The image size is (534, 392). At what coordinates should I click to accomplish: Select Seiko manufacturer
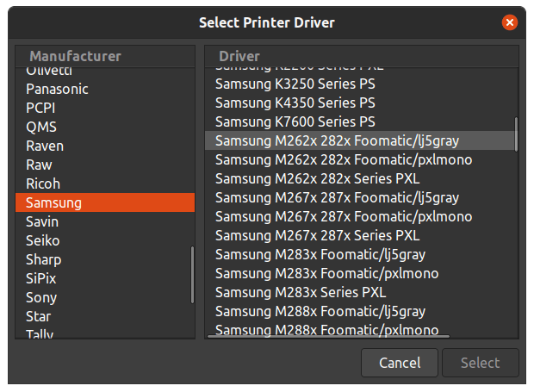(x=105, y=240)
